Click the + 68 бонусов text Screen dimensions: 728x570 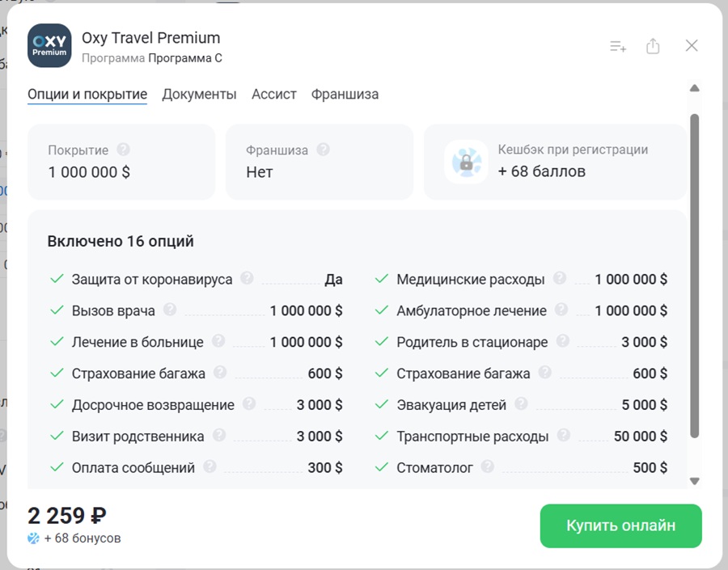point(83,538)
